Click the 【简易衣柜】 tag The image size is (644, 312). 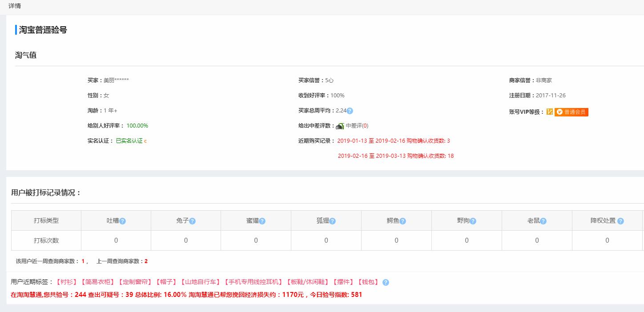coord(97,282)
